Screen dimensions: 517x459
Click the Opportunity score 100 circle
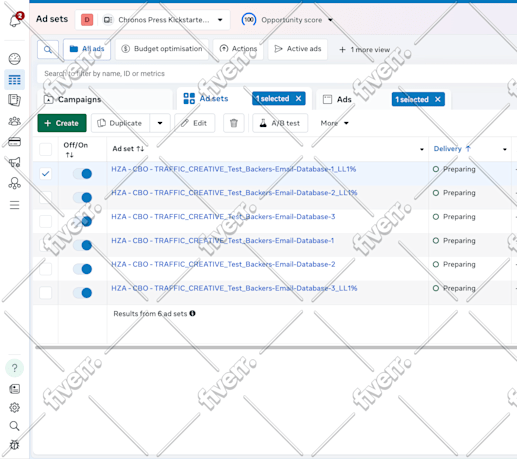(x=249, y=20)
